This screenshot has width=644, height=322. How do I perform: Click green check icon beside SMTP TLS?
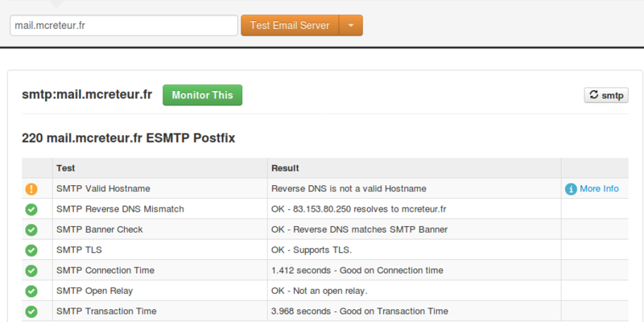point(31,250)
